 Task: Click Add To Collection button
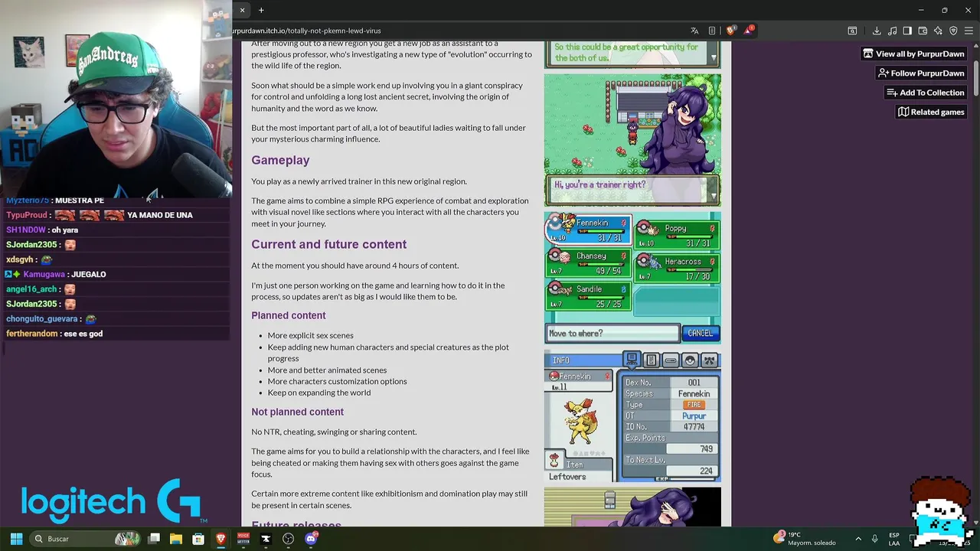point(926,93)
